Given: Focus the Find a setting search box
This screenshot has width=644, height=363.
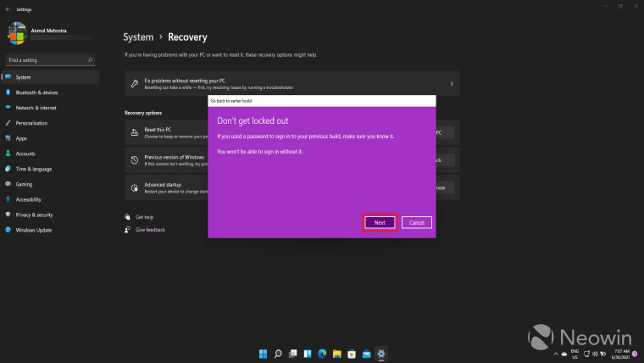Looking at the screenshot, I should [x=50, y=60].
